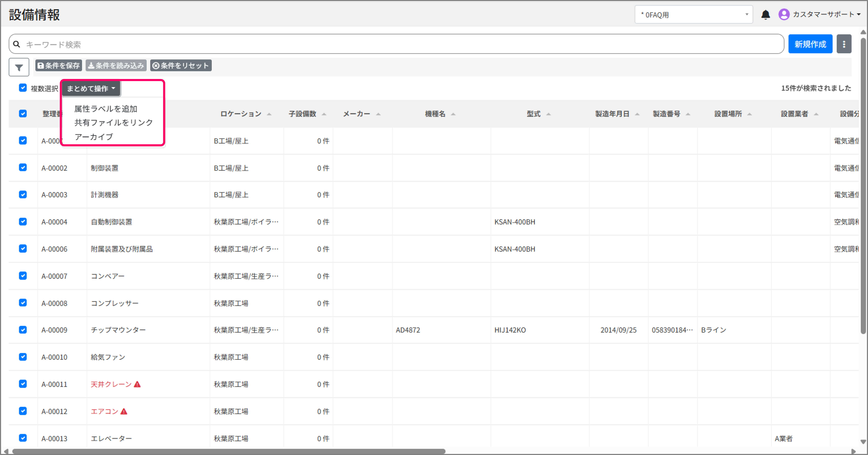Click the filter funnel icon
This screenshot has width=868, height=455.
19,67
